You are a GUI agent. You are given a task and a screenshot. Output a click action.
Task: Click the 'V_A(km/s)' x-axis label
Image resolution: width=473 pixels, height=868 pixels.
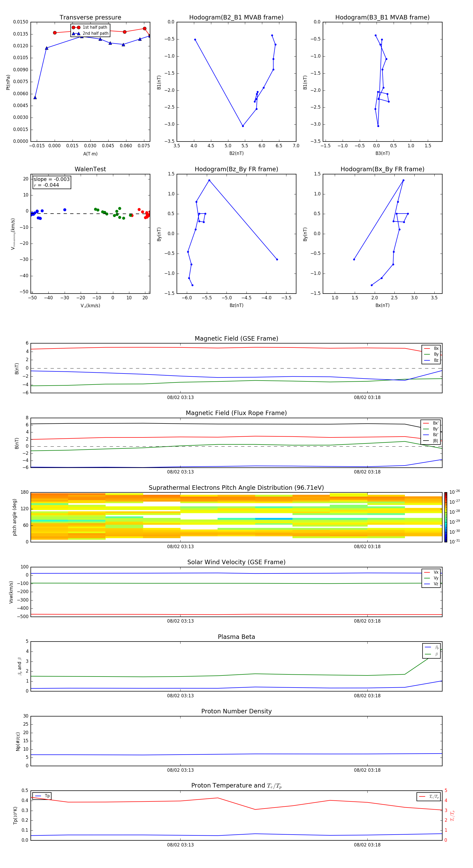(90, 306)
